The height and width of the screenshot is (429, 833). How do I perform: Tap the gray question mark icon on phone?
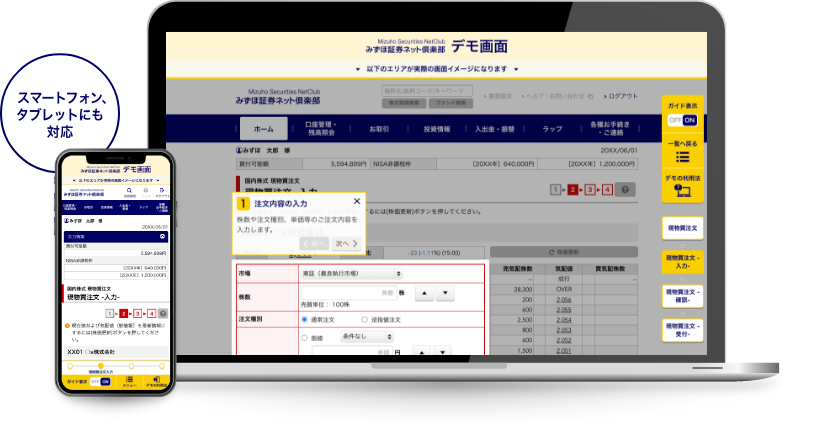pos(163,313)
